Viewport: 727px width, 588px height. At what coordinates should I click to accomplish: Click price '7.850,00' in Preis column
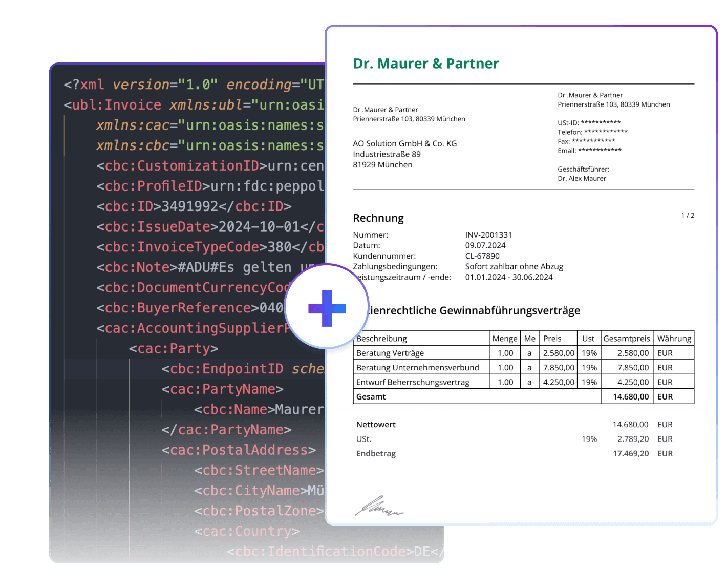point(559,368)
